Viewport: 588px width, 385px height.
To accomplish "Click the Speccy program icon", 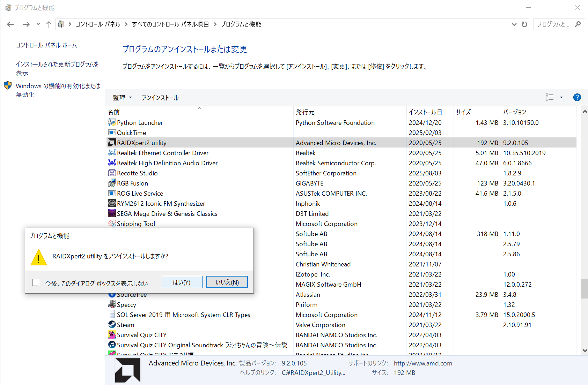I will (112, 304).
